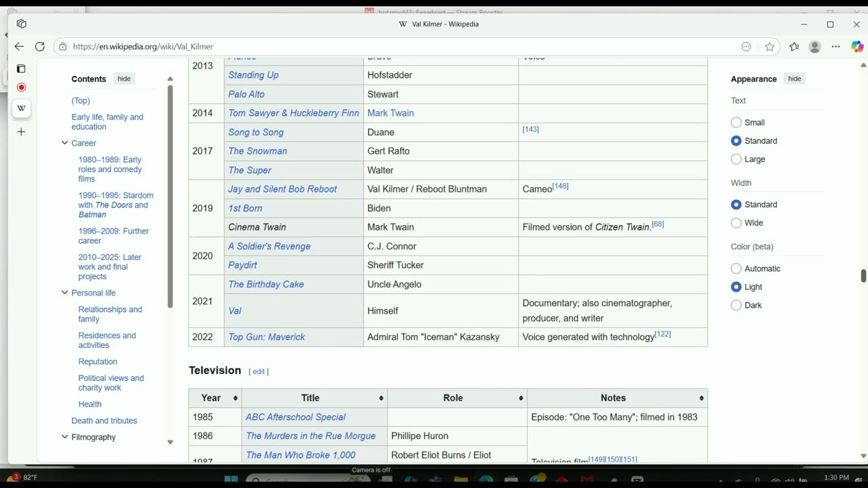Add a new tab with the plus icon
This screenshot has width=868, height=488.
click(21, 131)
